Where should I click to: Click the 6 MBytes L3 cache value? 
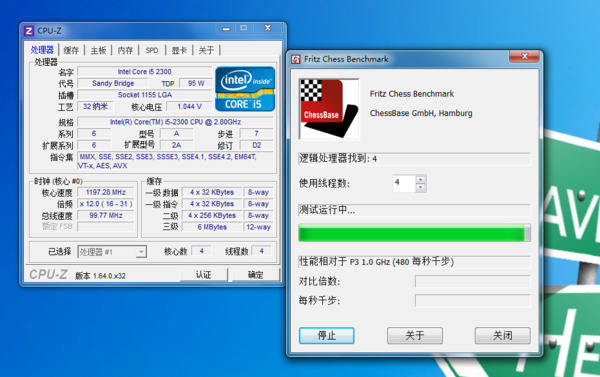[x=212, y=227]
